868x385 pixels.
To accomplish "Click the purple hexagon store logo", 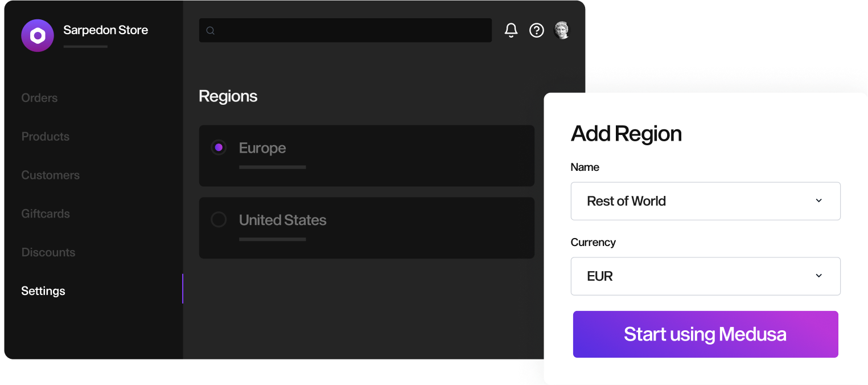I will pyautogui.click(x=38, y=36).
